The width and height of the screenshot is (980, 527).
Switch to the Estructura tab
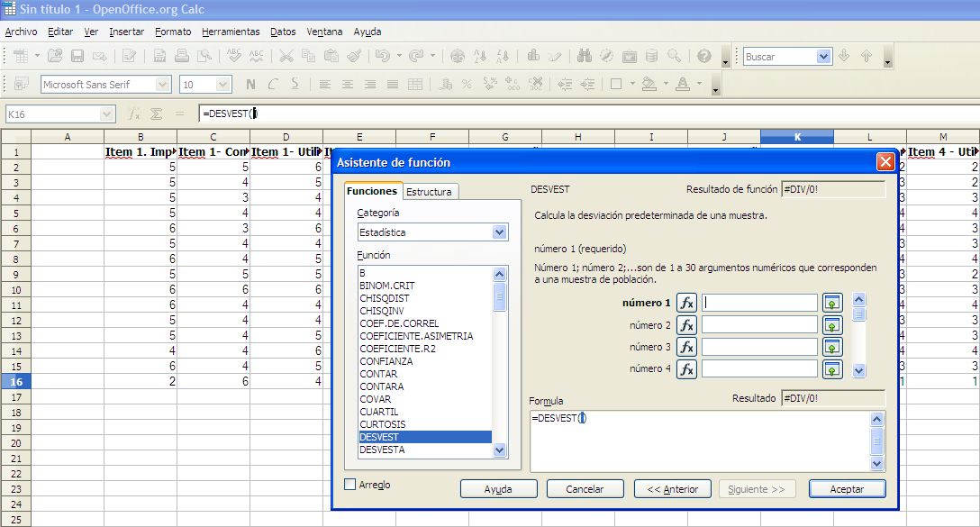[x=430, y=192]
